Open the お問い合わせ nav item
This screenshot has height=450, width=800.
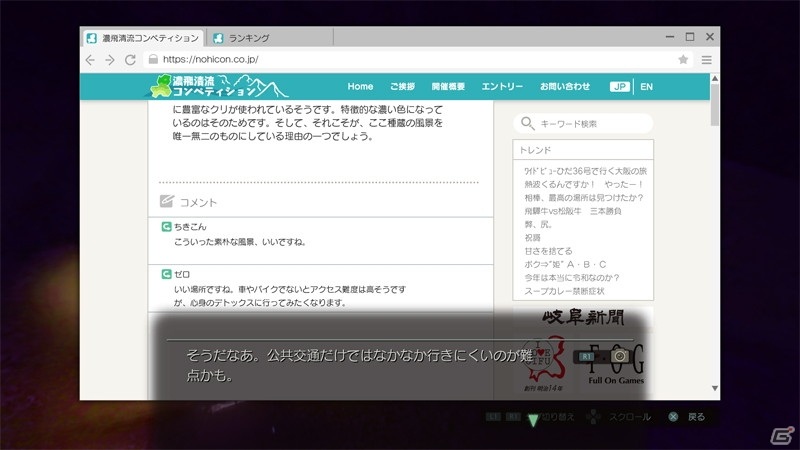[565, 87]
